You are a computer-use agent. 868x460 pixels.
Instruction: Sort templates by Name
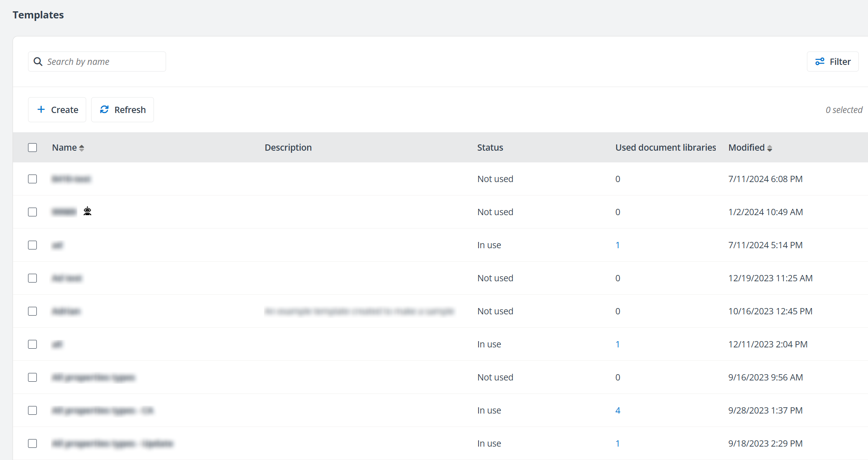(65, 147)
